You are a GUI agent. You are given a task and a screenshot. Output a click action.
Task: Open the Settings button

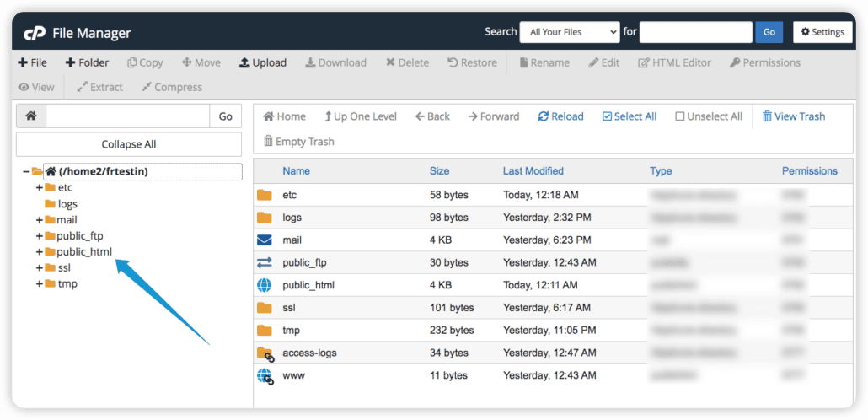(x=822, y=32)
